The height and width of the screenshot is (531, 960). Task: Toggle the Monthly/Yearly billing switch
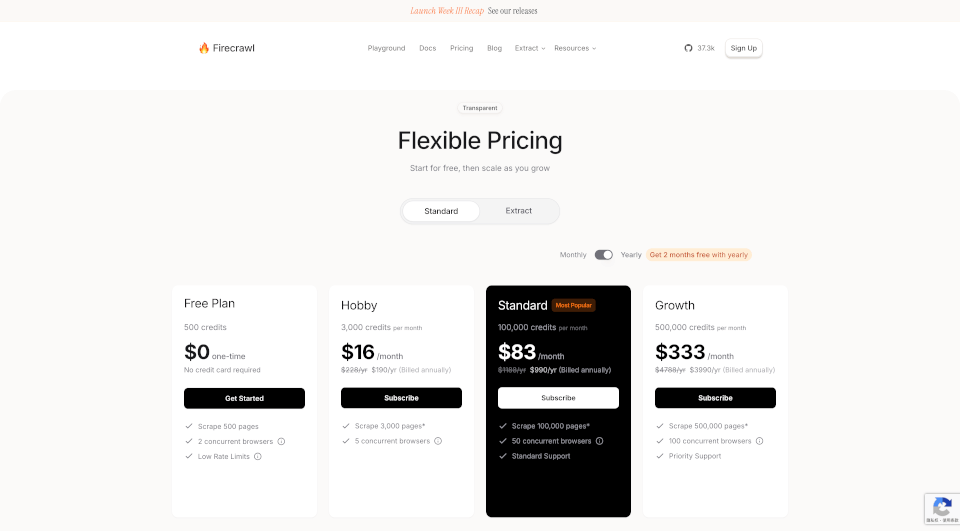click(x=604, y=255)
